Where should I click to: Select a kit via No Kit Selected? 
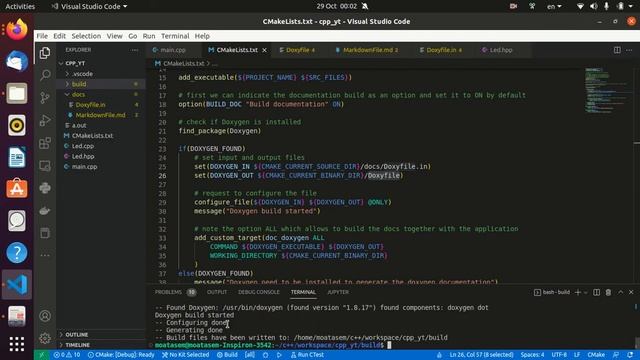coord(185,355)
